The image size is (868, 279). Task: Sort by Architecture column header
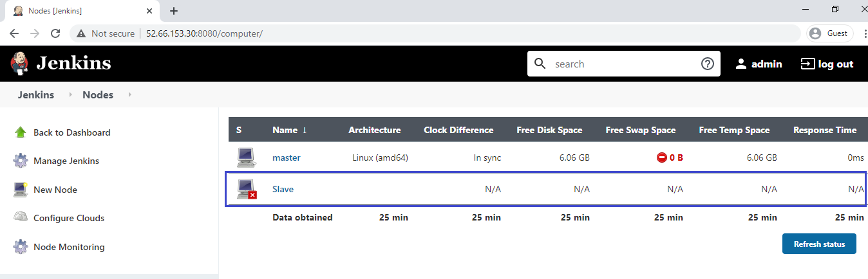[x=375, y=130]
